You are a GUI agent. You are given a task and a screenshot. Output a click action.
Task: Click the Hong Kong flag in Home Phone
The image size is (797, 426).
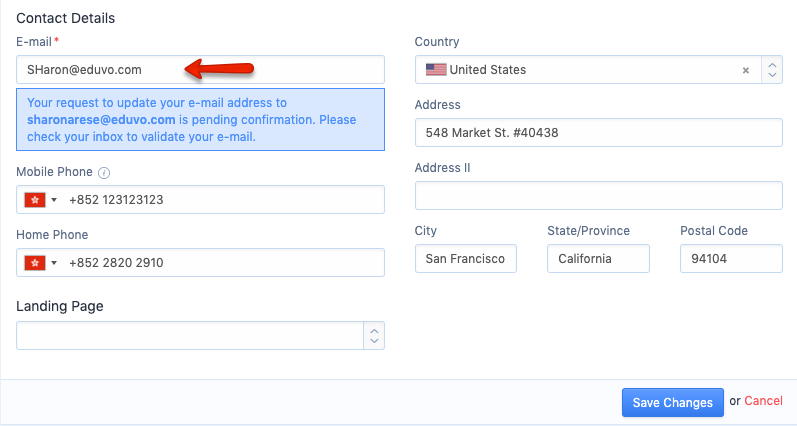pos(35,263)
